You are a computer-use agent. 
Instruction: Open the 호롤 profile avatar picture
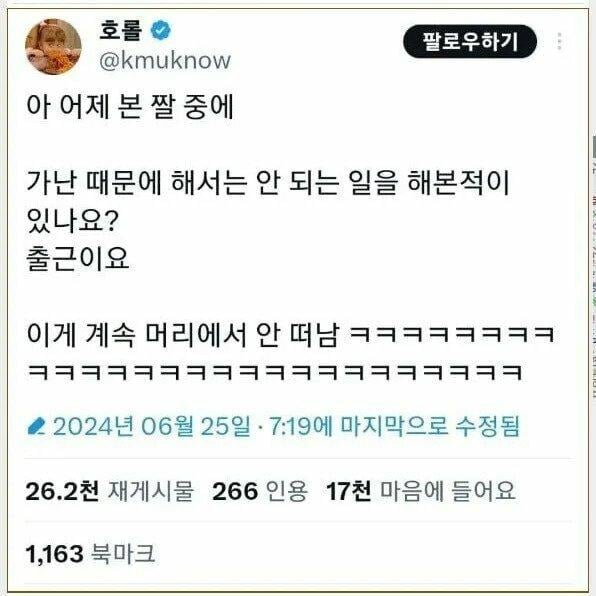53,47
